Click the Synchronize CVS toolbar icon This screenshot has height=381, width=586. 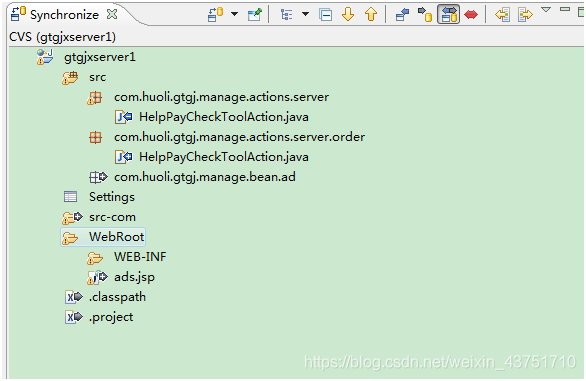click(x=216, y=15)
